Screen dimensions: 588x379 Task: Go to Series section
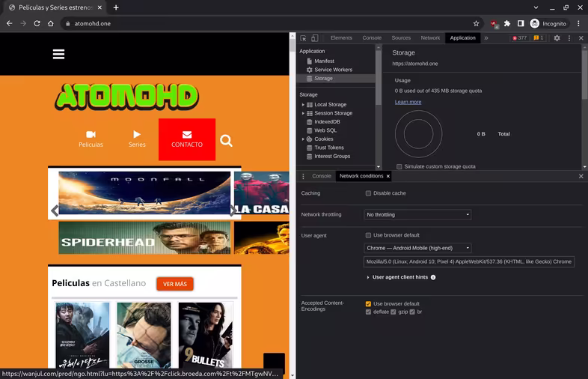coord(137,139)
